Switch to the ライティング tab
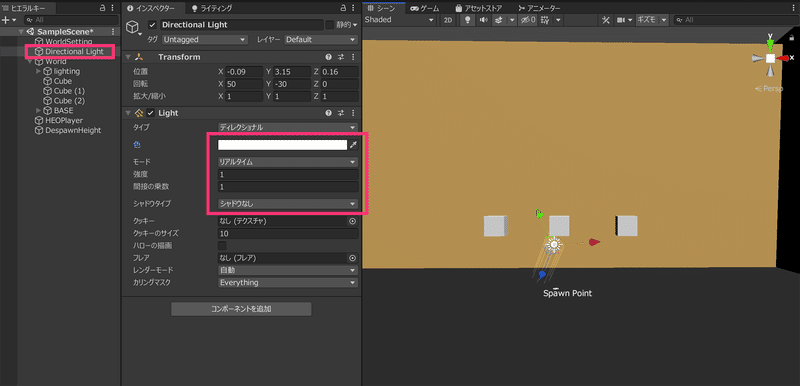The width and height of the screenshot is (800, 386). [x=212, y=8]
